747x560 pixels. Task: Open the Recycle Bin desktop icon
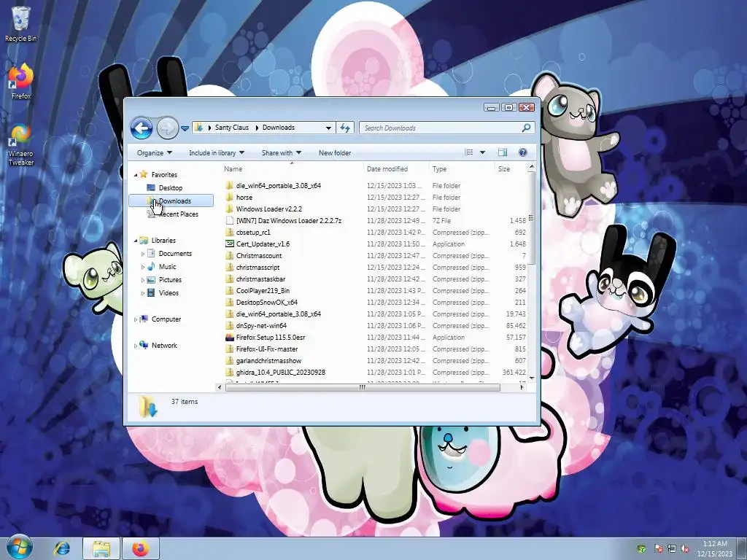(x=20, y=24)
